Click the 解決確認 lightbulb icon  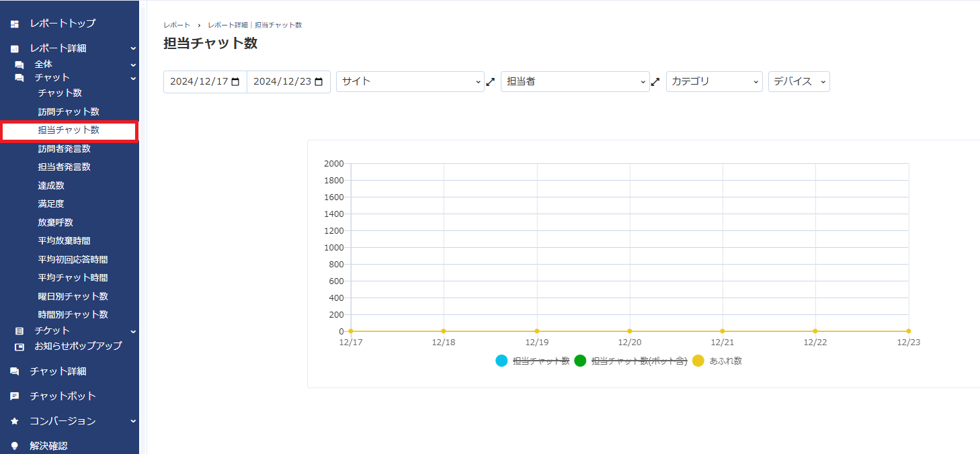pos(15,446)
